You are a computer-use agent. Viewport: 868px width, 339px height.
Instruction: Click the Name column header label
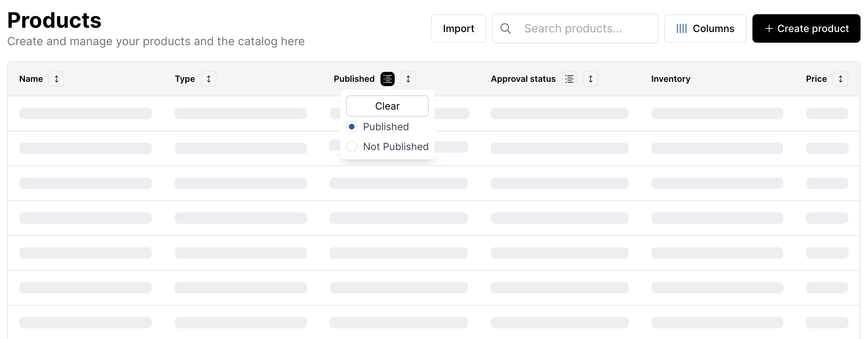tap(31, 79)
